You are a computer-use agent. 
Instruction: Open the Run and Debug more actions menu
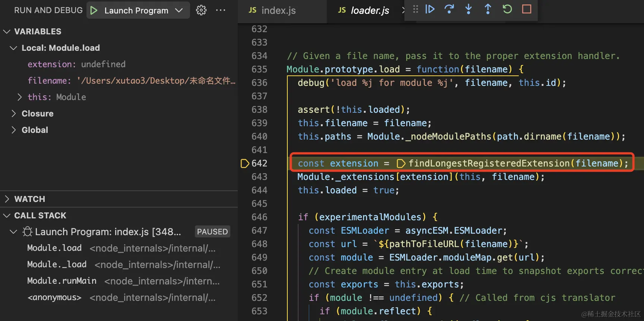(221, 10)
